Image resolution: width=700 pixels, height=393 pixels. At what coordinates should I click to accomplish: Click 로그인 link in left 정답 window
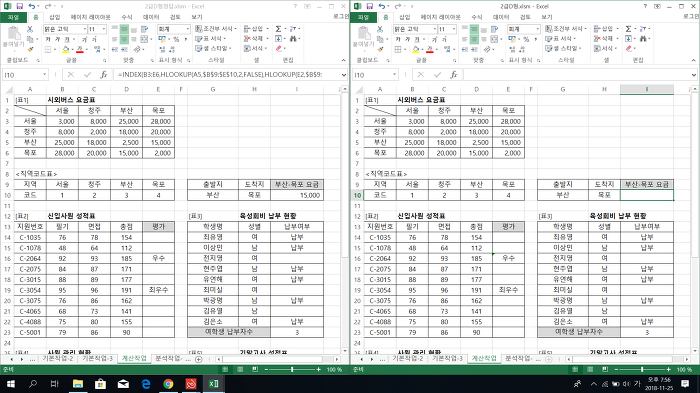click(341, 17)
